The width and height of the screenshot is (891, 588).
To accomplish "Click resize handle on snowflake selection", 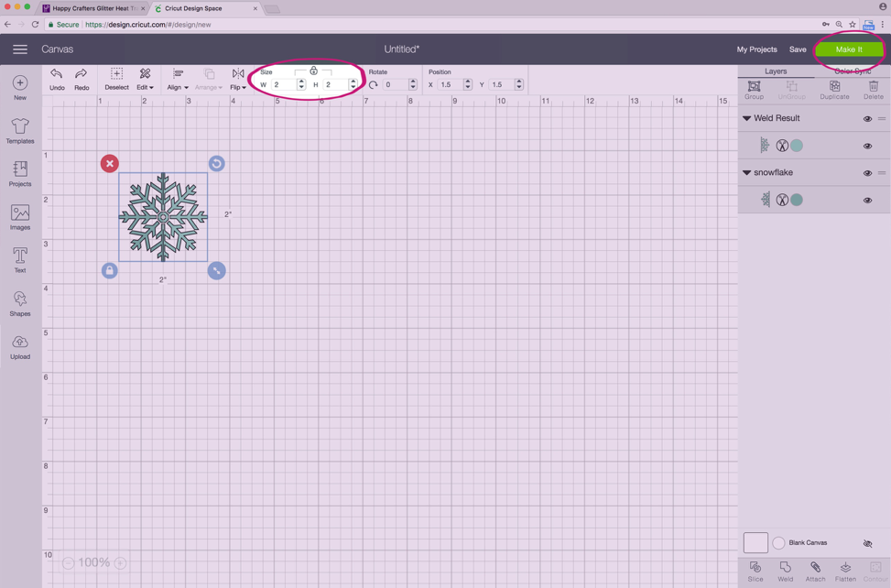I will click(216, 271).
